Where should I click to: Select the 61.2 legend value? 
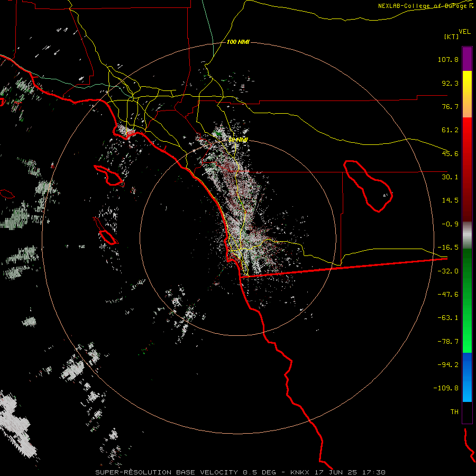pyautogui.click(x=450, y=130)
